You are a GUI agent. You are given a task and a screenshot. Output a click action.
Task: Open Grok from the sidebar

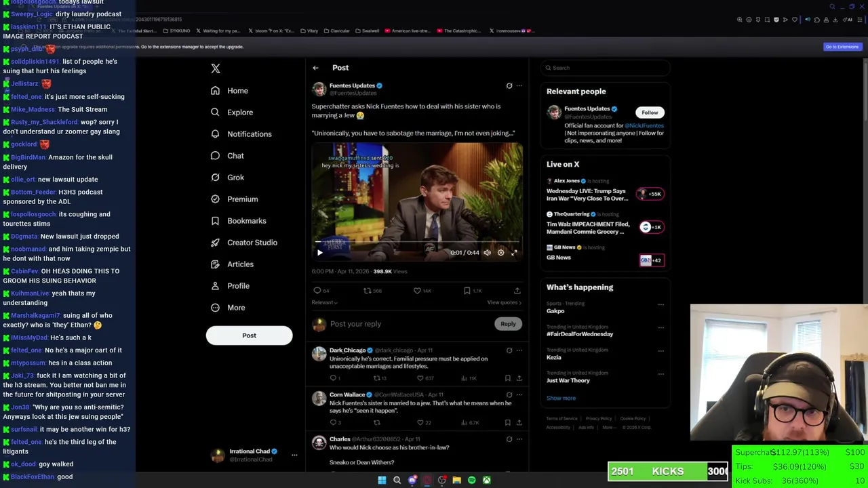[227, 178]
